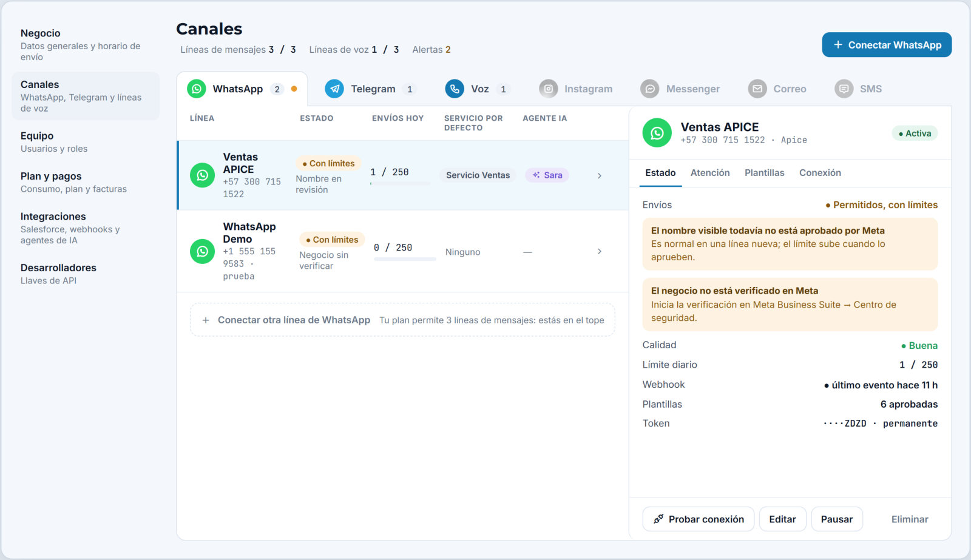971x560 pixels.
Task: Open the Equipo sidebar section
Action: 86,142
